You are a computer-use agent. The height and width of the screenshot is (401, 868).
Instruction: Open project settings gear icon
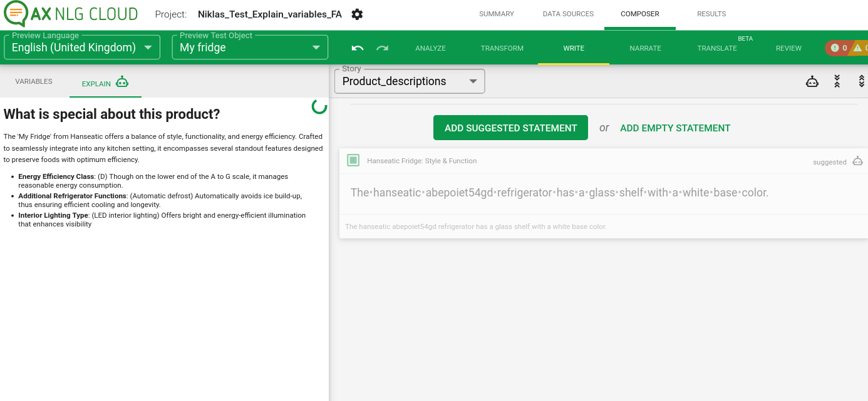click(x=357, y=14)
